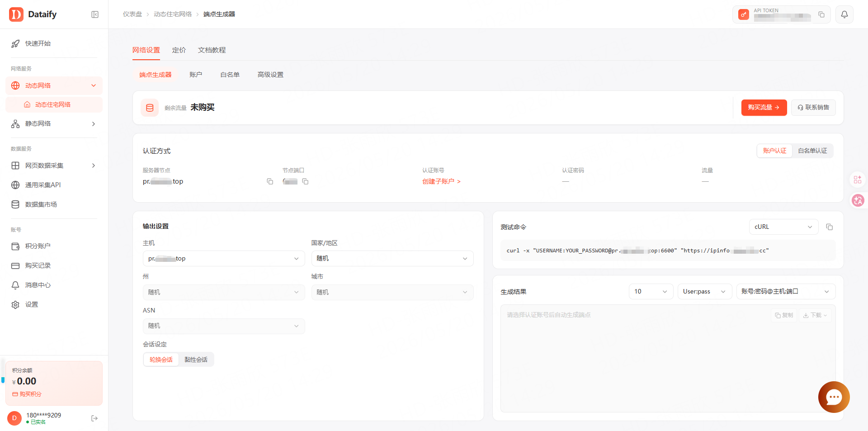Image resolution: width=868 pixels, height=431 pixels.
Task: Copy the server node address
Action: coord(270,181)
